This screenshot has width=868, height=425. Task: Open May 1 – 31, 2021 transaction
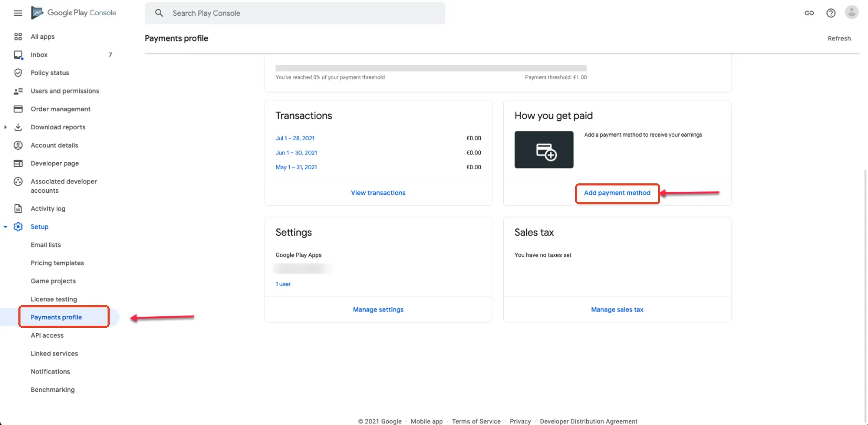click(296, 167)
